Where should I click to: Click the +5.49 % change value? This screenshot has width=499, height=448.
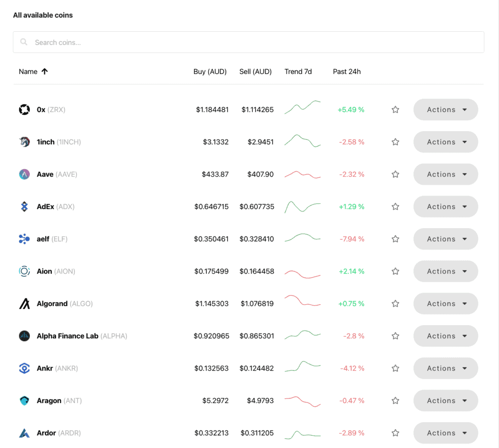coord(351,110)
